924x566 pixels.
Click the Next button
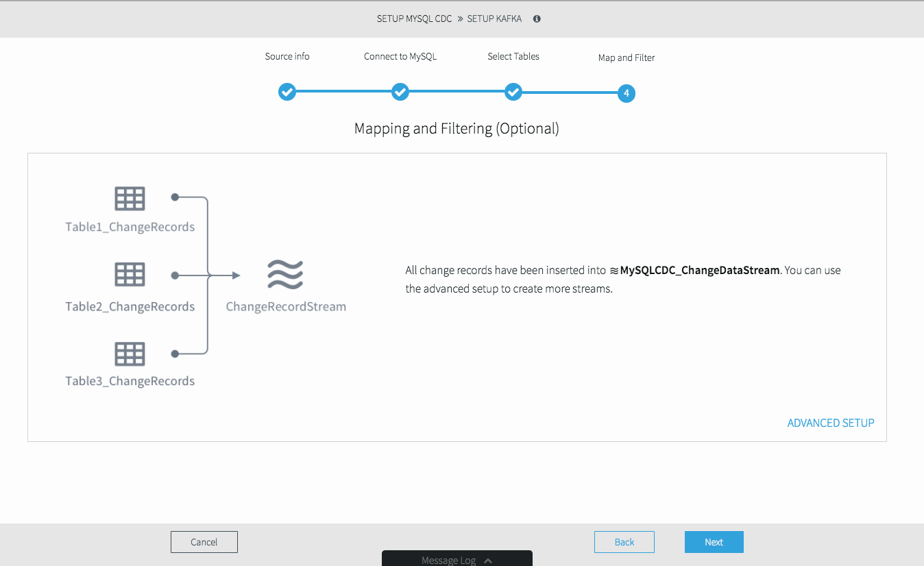coord(714,542)
